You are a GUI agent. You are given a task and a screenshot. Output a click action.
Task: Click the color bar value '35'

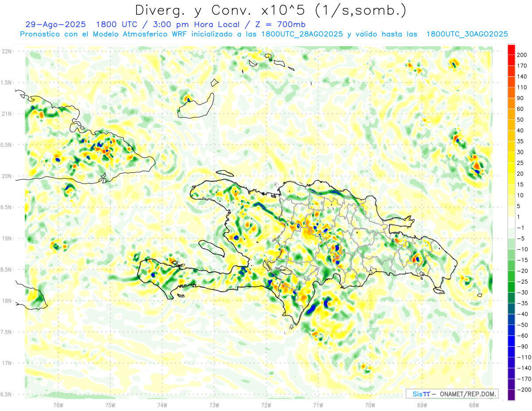pyautogui.click(x=520, y=141)
